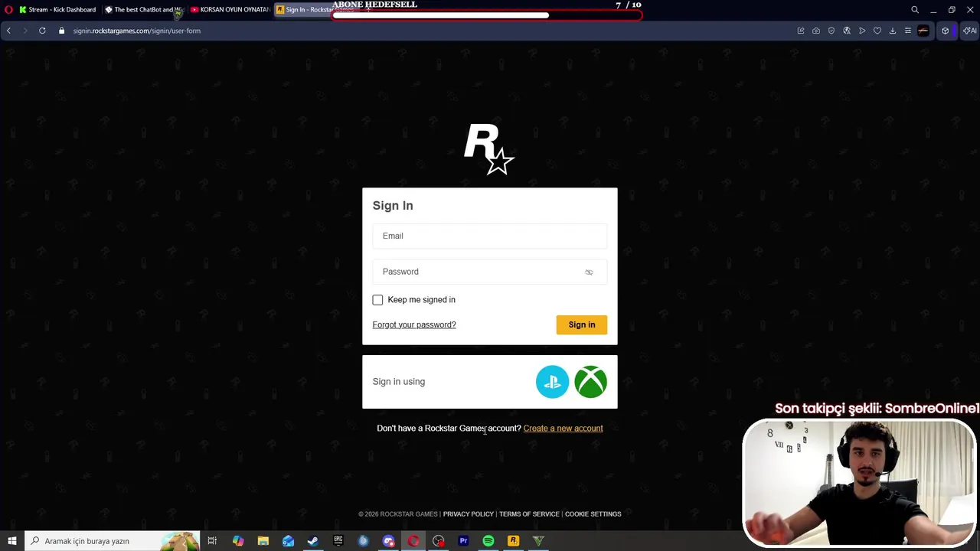Open the Opera AI assistant button
The height and width of the screenshot is (551, 980).
point(970,31)
